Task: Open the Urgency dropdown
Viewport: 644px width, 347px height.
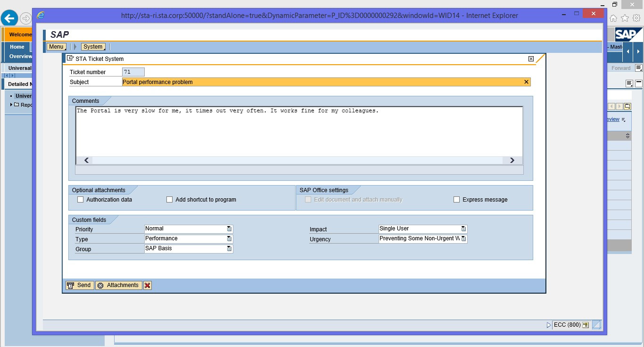Action: (463, 239)
